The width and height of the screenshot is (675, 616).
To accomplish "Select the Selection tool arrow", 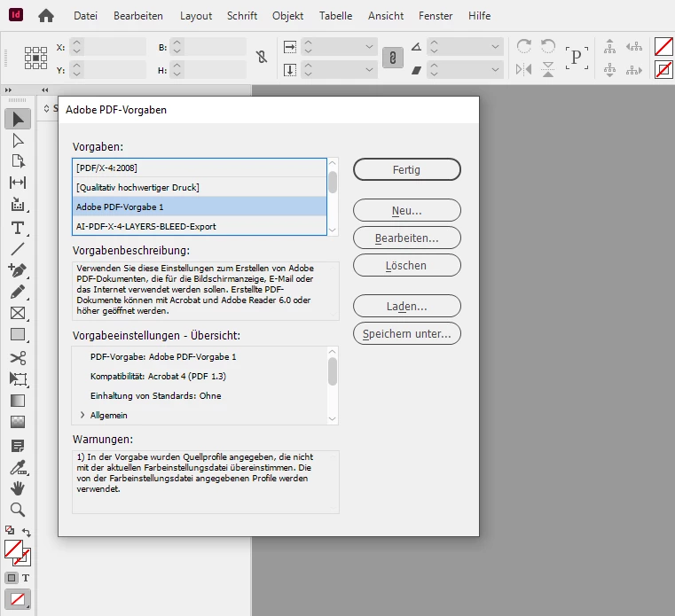I will tap(18, 119).
